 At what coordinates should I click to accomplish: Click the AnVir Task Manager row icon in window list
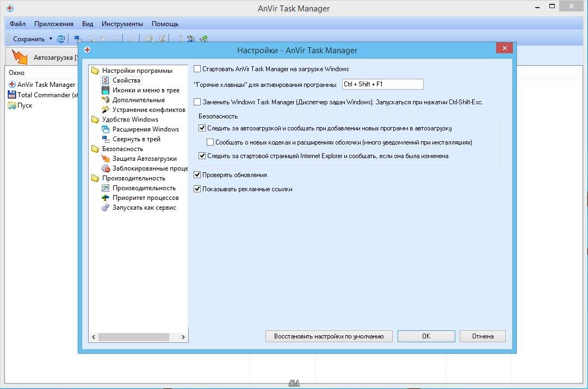(12, 84)
